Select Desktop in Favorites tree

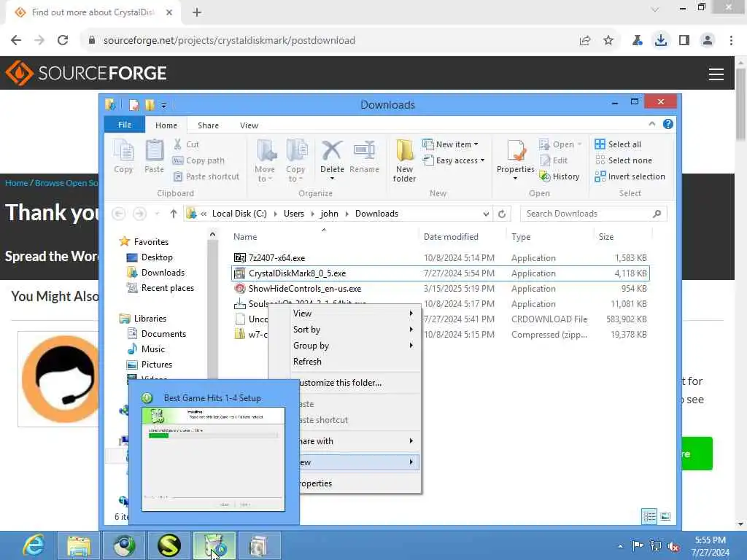tap(157, 257)
